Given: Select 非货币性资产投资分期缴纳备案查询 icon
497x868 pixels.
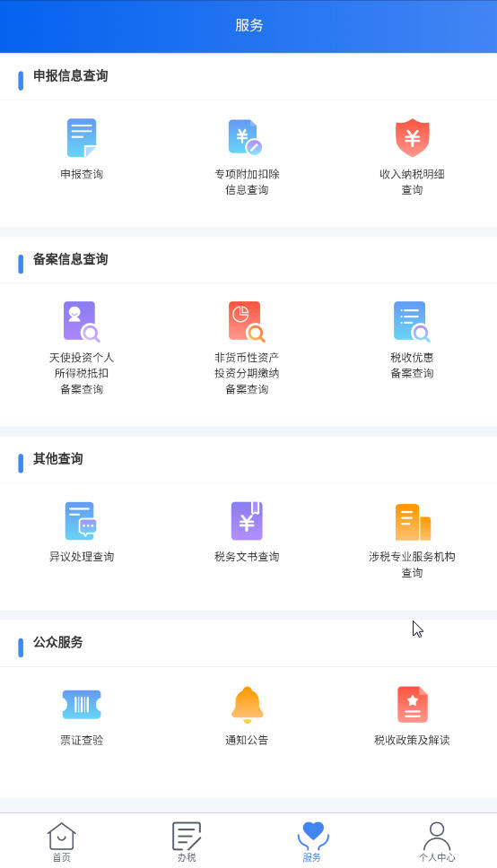Looking at the screenshot, I should [247, 322].
